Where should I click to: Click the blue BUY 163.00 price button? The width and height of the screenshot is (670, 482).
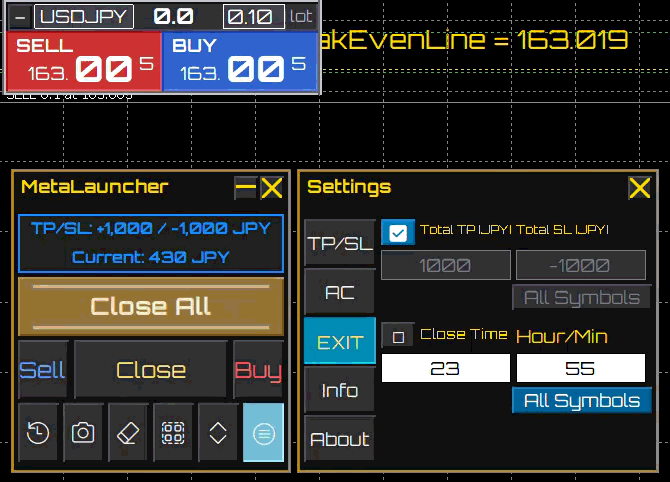pos(240,62)
